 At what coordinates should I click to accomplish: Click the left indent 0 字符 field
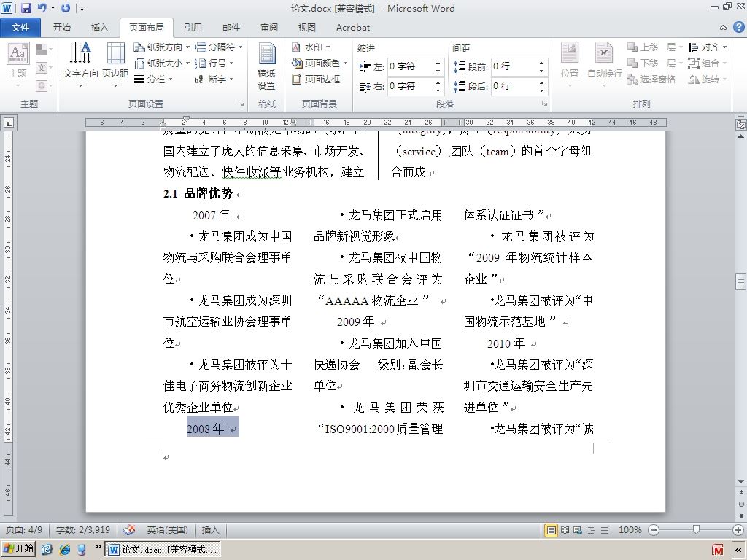[x=410, y=66]
